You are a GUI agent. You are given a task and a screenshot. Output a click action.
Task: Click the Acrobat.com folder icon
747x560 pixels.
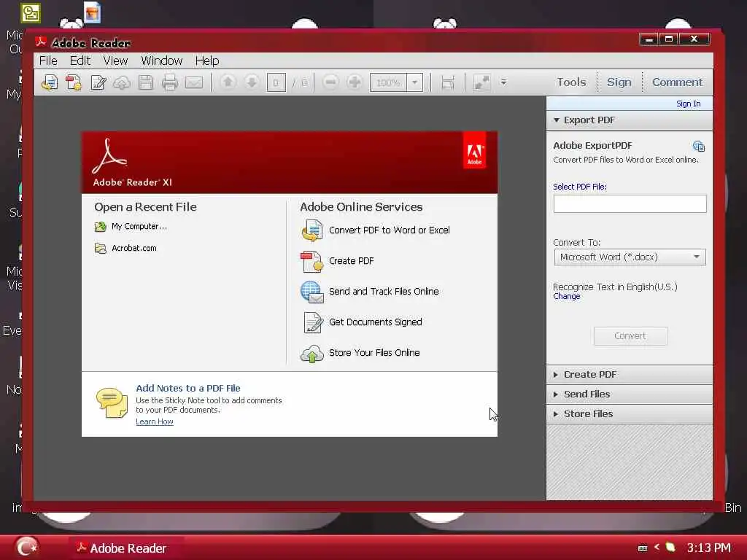(100, 248)
